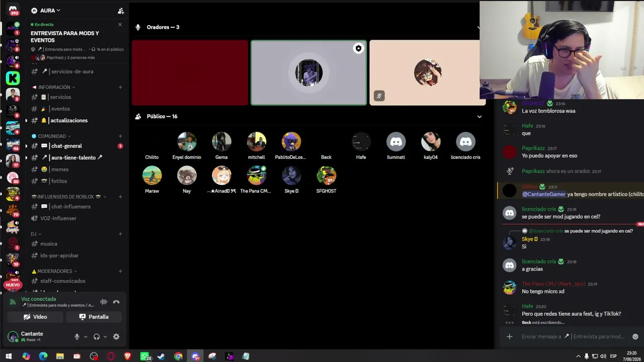Open the musica channel
The height and width of the screenshot is (362, 644).
(75, 244)
